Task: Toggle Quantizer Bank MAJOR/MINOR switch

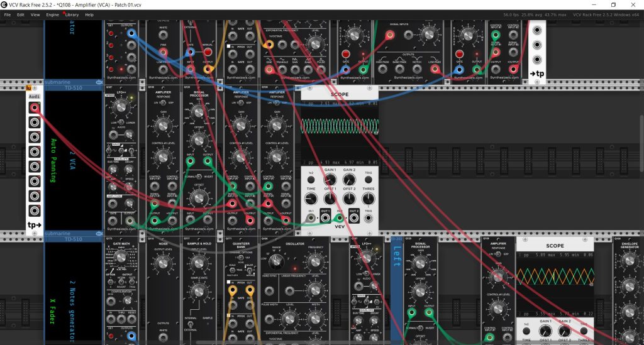Action: pyautogui.click(x=250, y=271)
